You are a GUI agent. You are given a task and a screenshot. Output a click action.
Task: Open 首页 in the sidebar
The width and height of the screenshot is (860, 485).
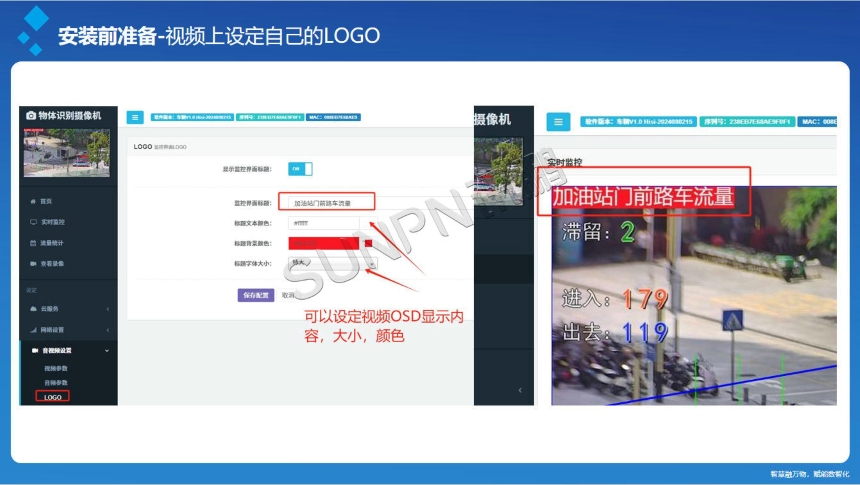(x=46, y=201)
